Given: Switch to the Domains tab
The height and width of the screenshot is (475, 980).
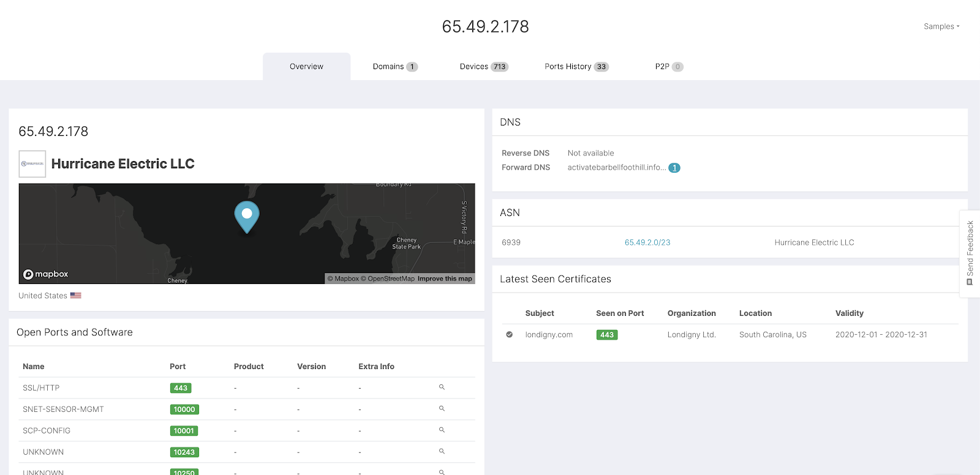Looking at the screenshot, I should pyautogui.click(x=395, y=67).
